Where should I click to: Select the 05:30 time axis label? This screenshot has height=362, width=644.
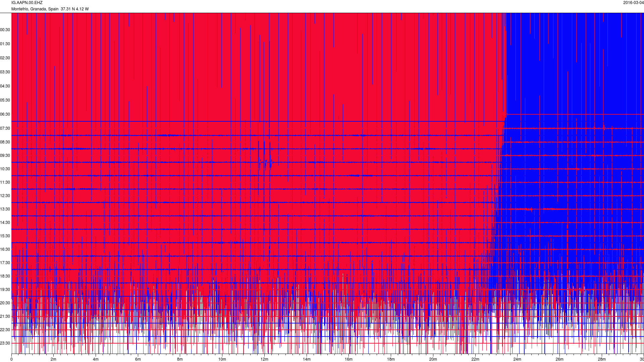(5, 100)
